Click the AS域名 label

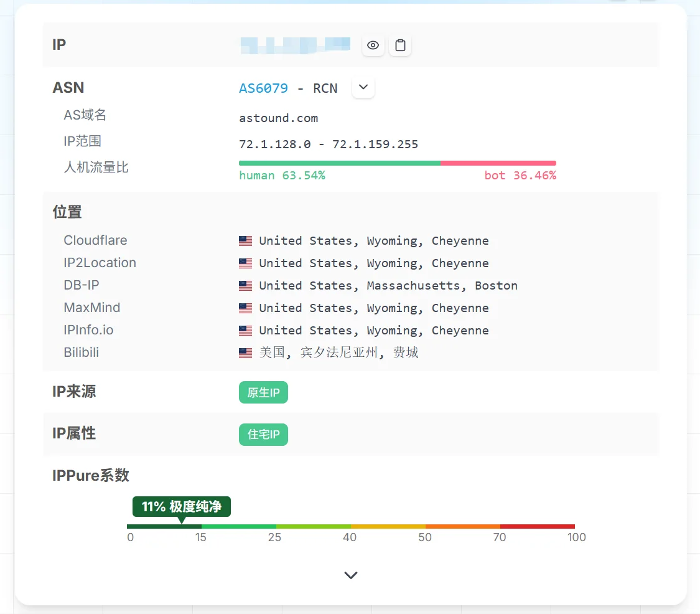coord(85,115)
